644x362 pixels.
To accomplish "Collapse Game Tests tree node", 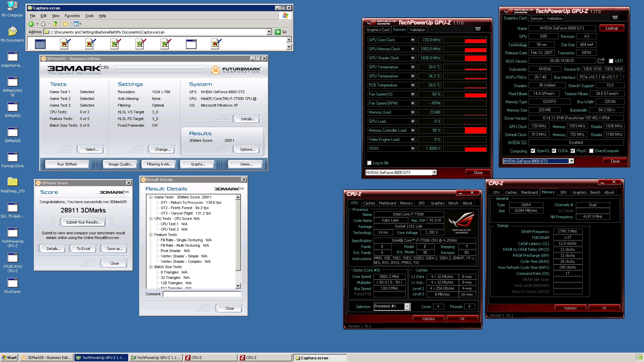I will click(x=151, y=197).
